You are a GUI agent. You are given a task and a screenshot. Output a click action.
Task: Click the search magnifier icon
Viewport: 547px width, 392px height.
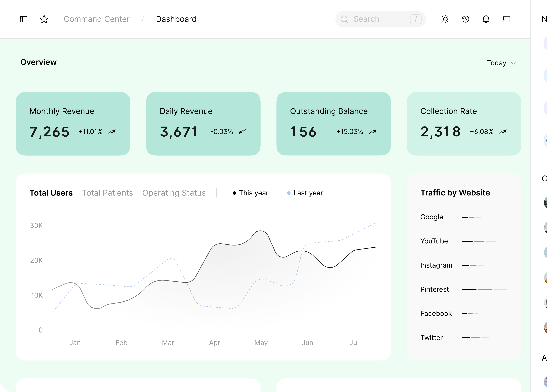point(344,19)
